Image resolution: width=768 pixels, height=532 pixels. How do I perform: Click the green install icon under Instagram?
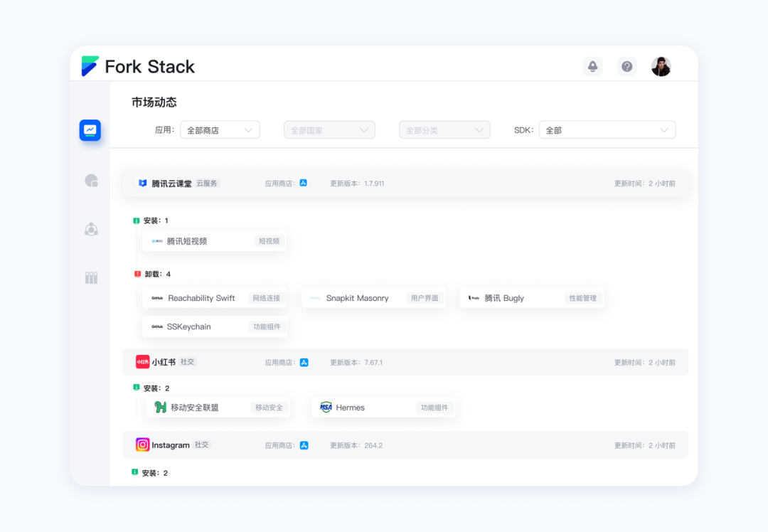[134, 472]
